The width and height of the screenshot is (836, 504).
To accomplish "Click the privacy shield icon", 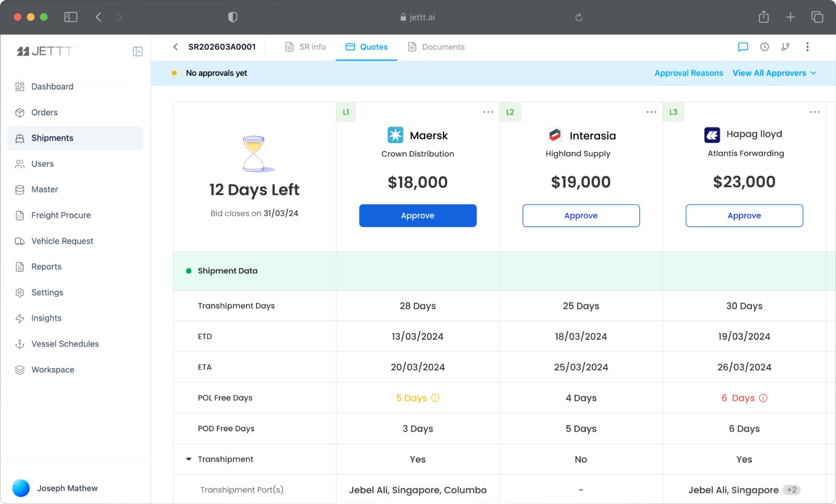I will click(x=233, y=17).
